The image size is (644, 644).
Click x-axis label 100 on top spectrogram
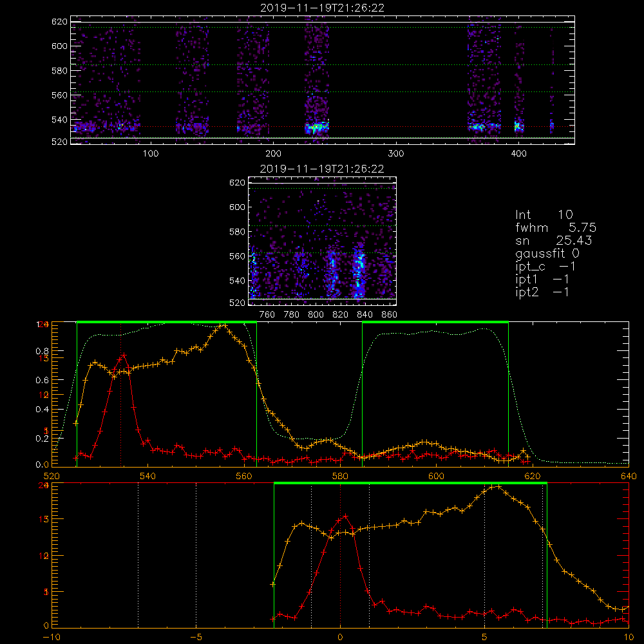pyautogui.click(x=151, y=154)
